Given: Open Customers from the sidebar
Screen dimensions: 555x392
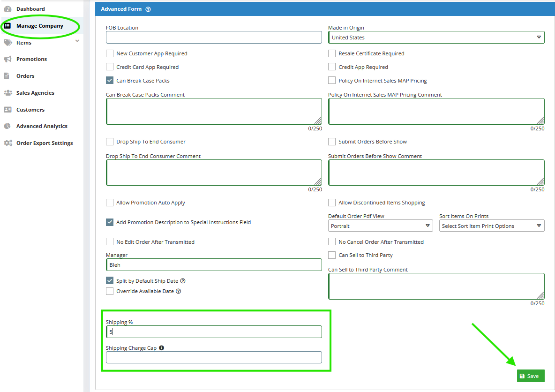Looking at the screenshot, I should pos(30,110).
